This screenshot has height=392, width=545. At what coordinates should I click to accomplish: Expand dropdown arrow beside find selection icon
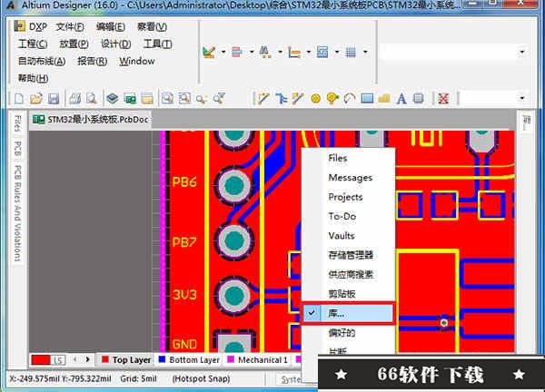tap(280, 53)
